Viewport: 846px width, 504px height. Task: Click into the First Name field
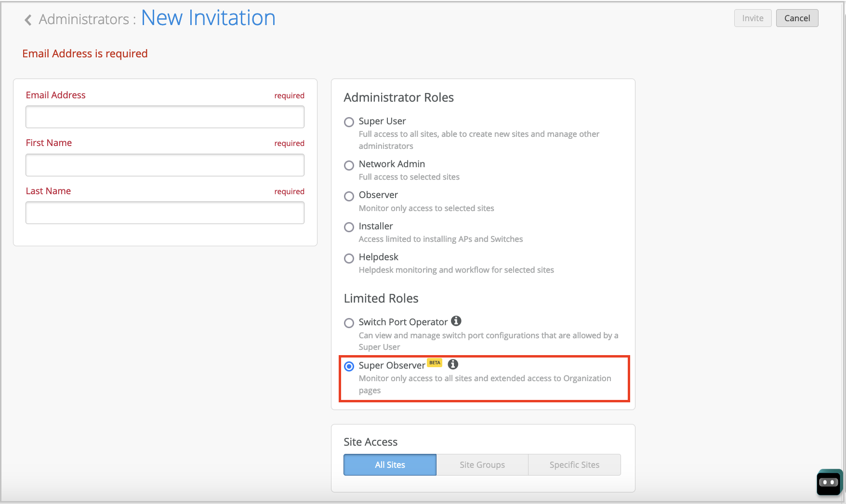pyautogui.click(x=165, y=165)
